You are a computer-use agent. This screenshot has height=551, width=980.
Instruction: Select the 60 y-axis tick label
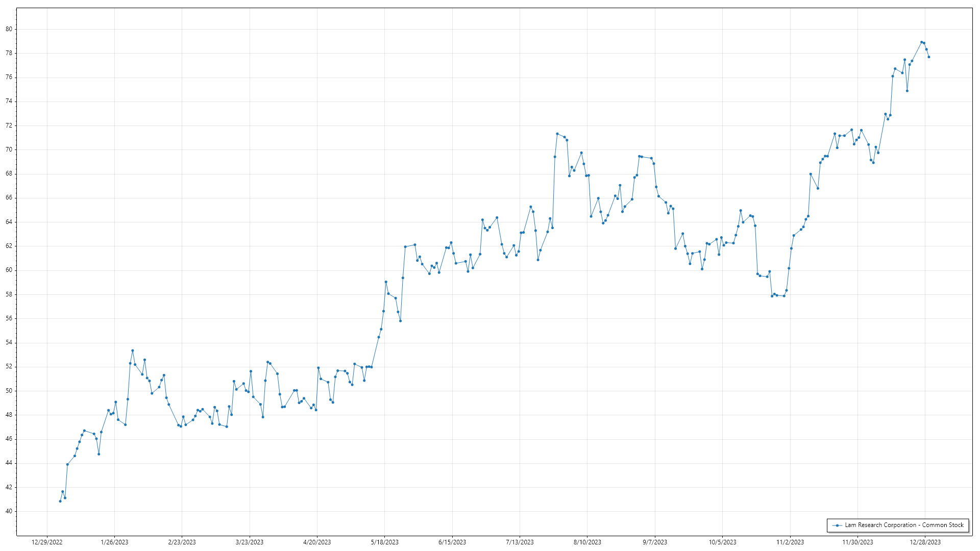(9, 270)
